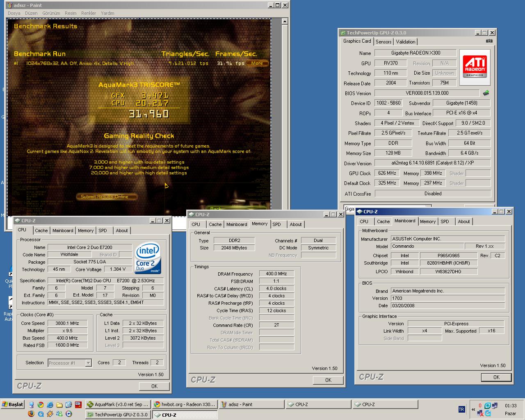Click the GPU-Z screenshot camera icon
Viewport: 525px width, 420px height.
489,41
